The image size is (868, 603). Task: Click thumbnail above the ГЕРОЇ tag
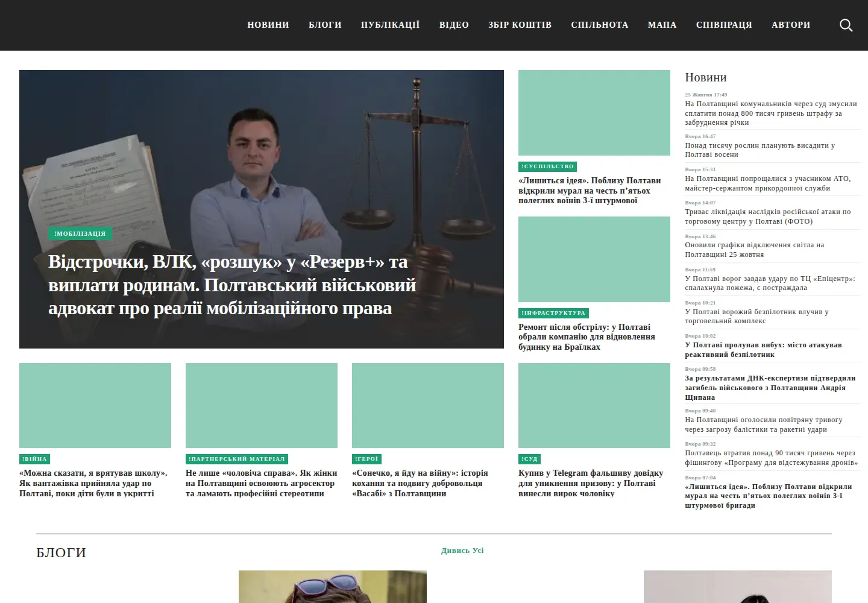pyautogui.click(x=428, y=405)
